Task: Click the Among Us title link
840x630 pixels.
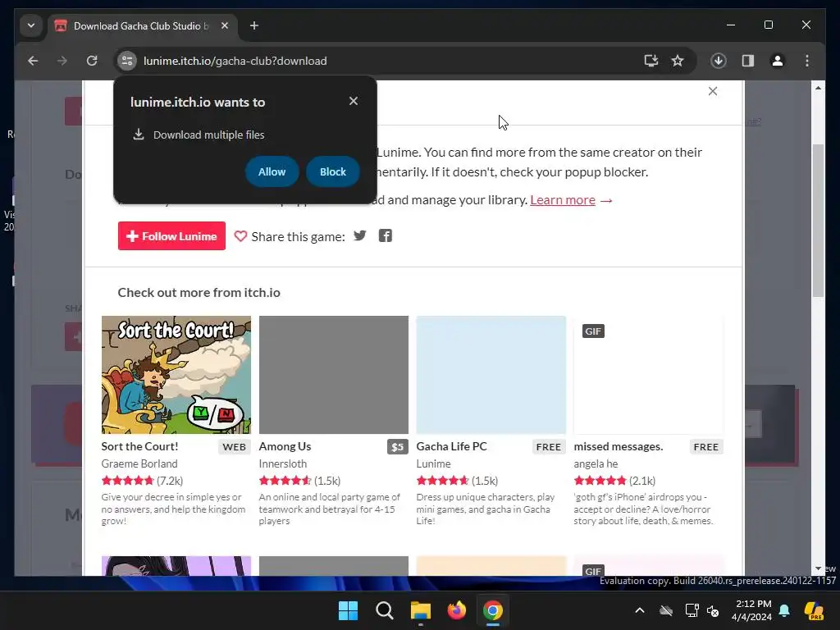Action: [285, 446]
